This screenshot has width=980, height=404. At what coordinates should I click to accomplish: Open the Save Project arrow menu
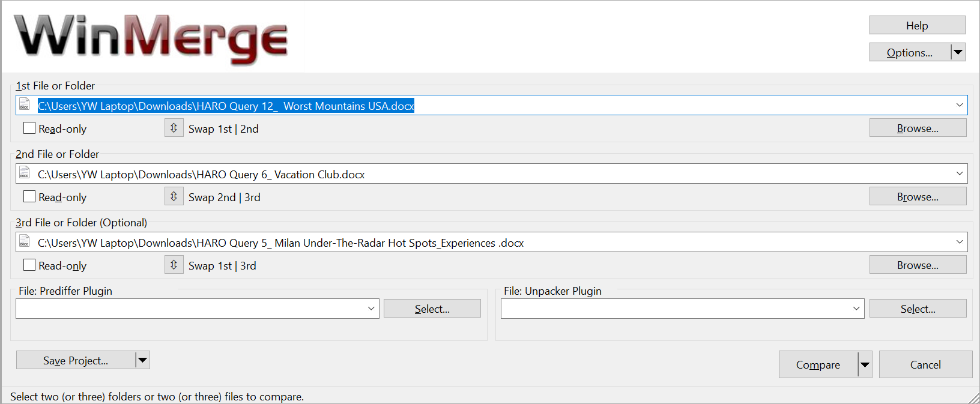(x=142, y=360)
